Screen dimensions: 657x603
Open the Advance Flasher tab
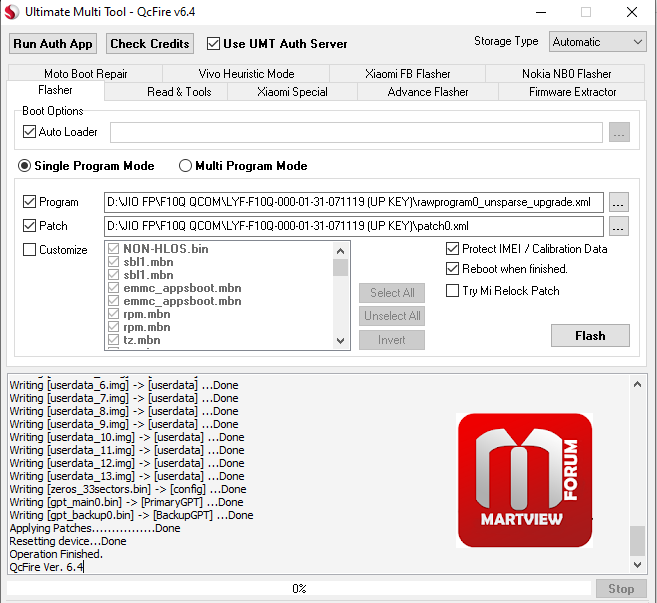coord(428,92)
